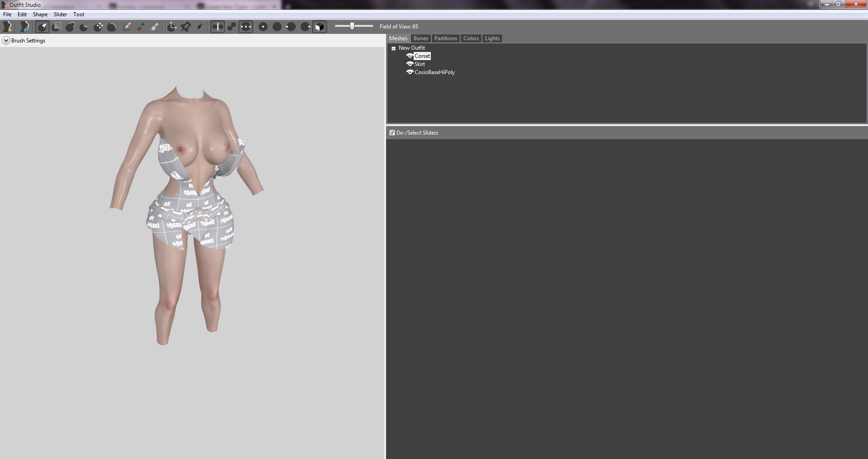Viewport: 868px width, 459px height.
Task: Switch to the Colors tab
Action: pos(471,38)
